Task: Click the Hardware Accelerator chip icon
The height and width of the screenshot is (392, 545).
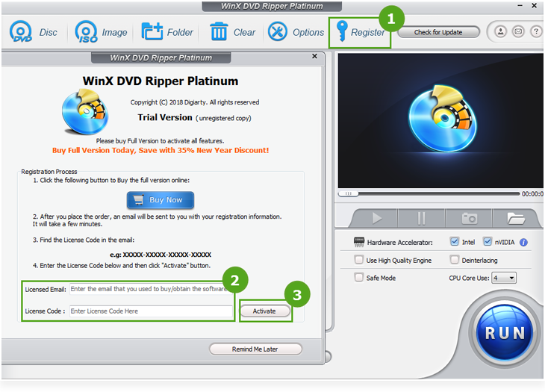Action: pos(358,241)
